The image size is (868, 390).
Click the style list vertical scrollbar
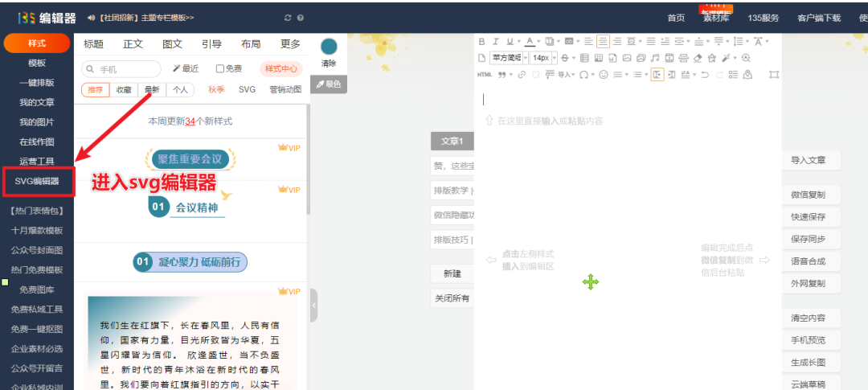pyautogui.click(x=309, y=159)
